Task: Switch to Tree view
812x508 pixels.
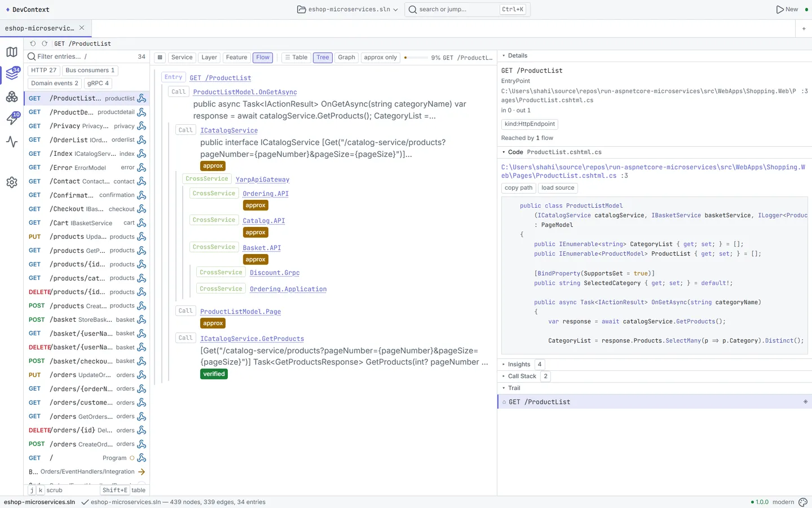Action: (323, 58)
